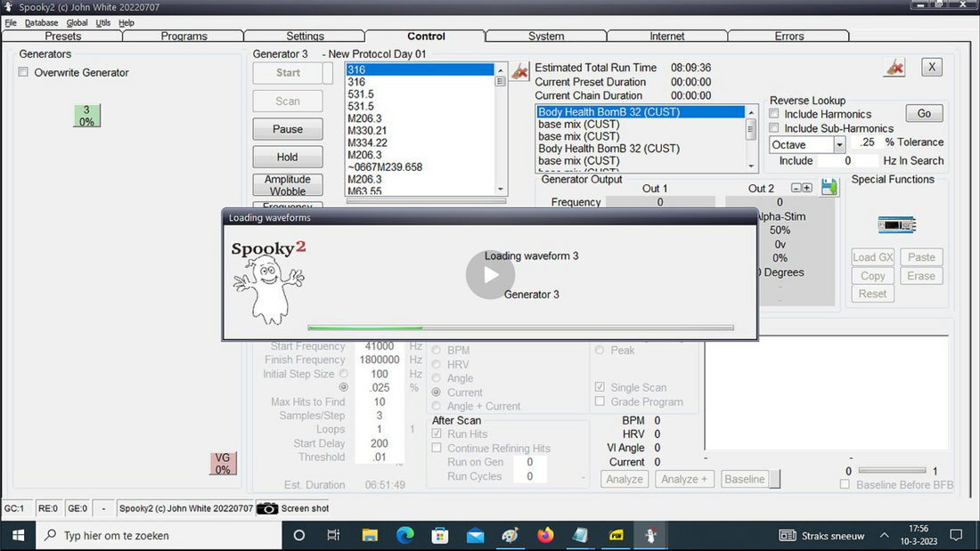
Task: Click the green floppy disk save icon
Action: coord(829,188)
